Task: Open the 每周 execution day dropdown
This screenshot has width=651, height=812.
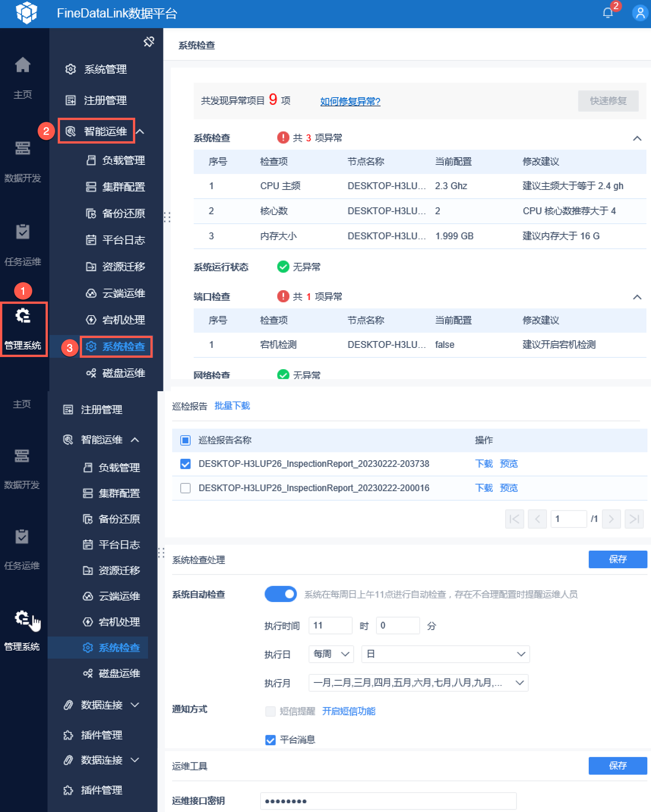Action: [x=331, y=654]
